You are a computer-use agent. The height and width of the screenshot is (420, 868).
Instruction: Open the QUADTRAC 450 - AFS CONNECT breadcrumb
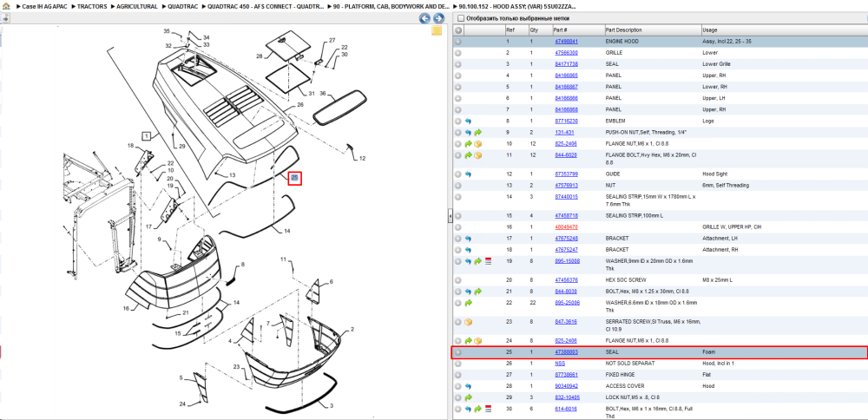click(x=266, y=6)
